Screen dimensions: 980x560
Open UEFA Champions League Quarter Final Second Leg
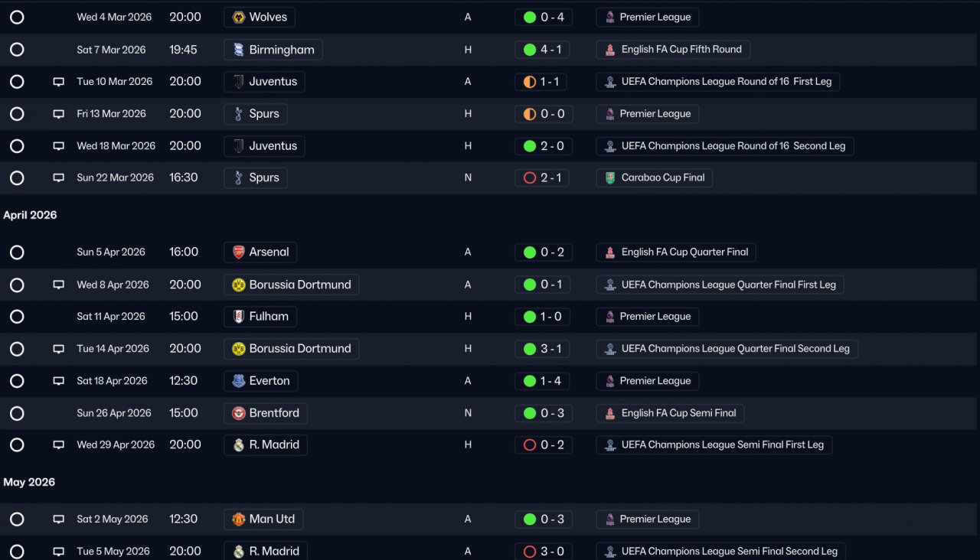727,349
